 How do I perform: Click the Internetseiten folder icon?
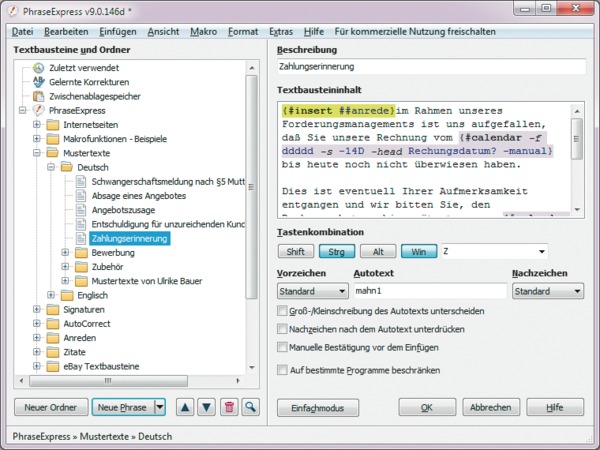[53, 125]
